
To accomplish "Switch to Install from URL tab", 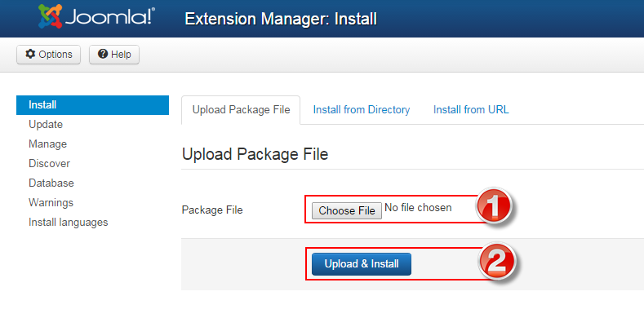I will tap(471, 110).
